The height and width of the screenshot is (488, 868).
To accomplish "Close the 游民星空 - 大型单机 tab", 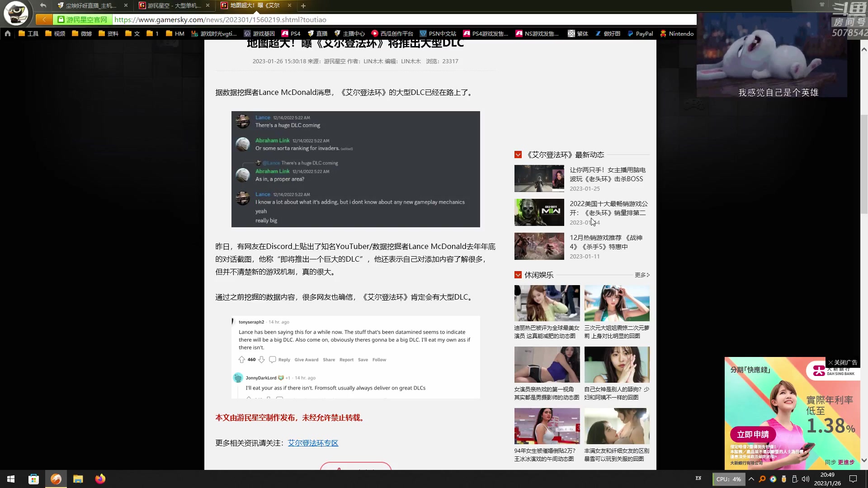I will [208, 5].
